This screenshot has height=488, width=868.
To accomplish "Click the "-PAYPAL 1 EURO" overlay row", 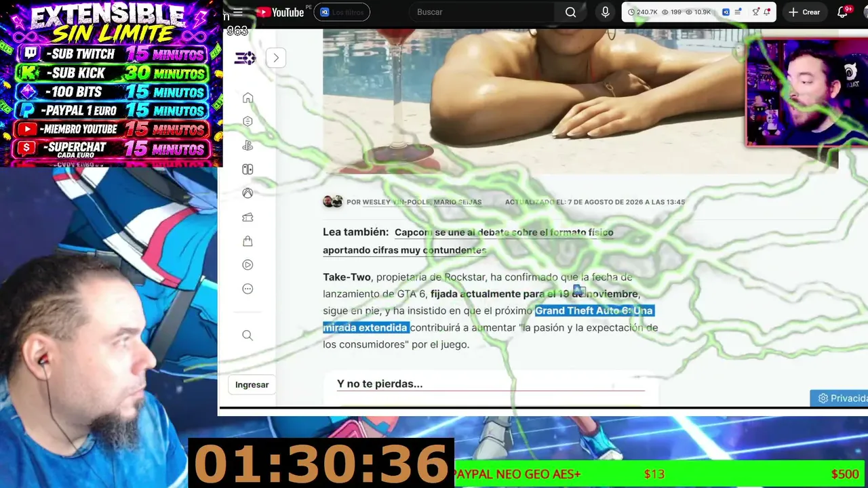I will click(112, 110).
